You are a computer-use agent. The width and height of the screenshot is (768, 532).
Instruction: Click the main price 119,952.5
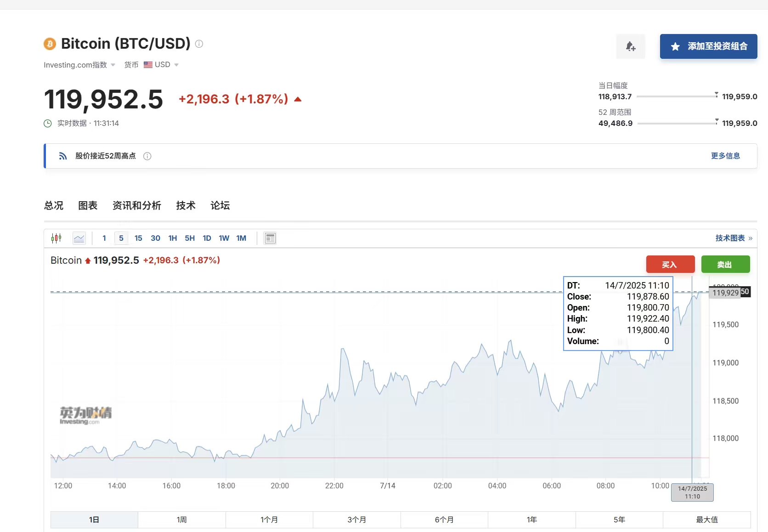tap(103, 99)
